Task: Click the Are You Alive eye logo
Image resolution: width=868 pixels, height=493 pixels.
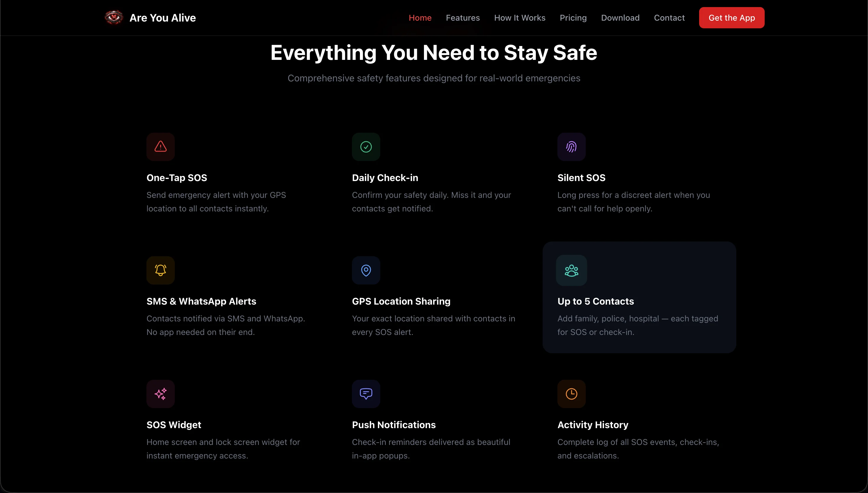Action: point(114,17)
